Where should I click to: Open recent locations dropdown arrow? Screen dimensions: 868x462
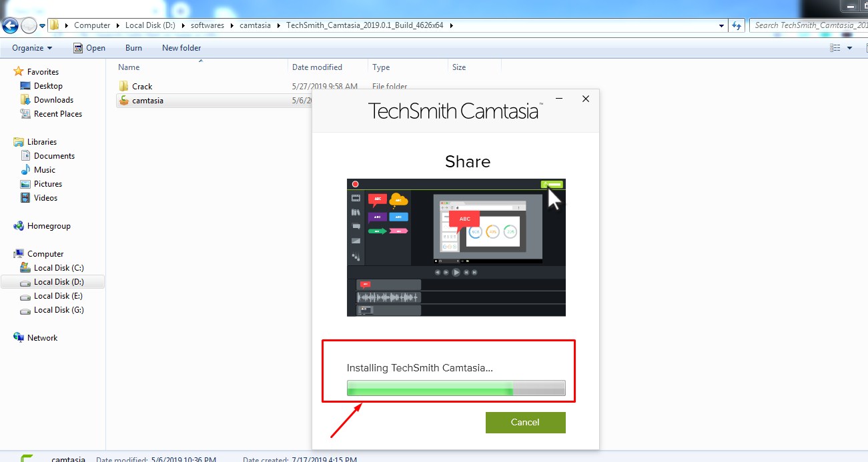point(42,26)
